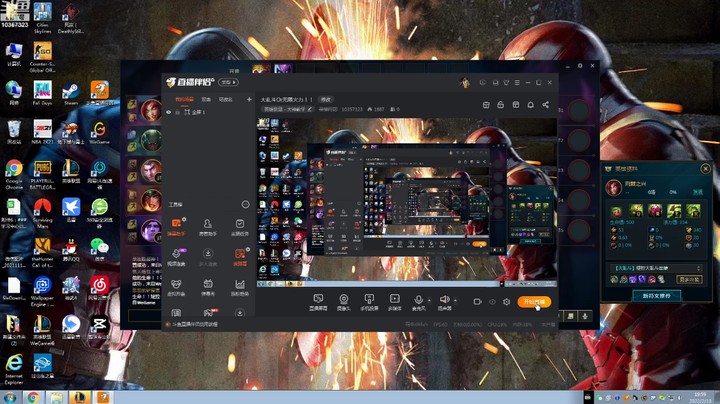
Task: Click the first ability icon in the hero info panel
Action: (617, 211)
